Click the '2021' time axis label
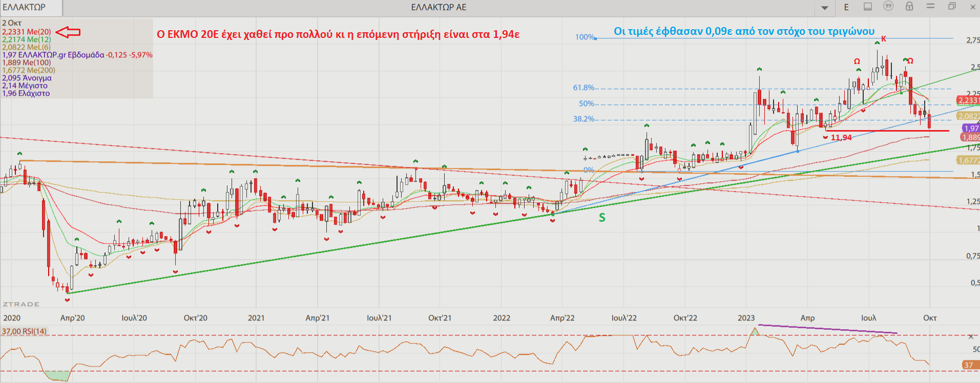Image resolution: width=980 pixels, height=383 pixels. pos(256,318)
